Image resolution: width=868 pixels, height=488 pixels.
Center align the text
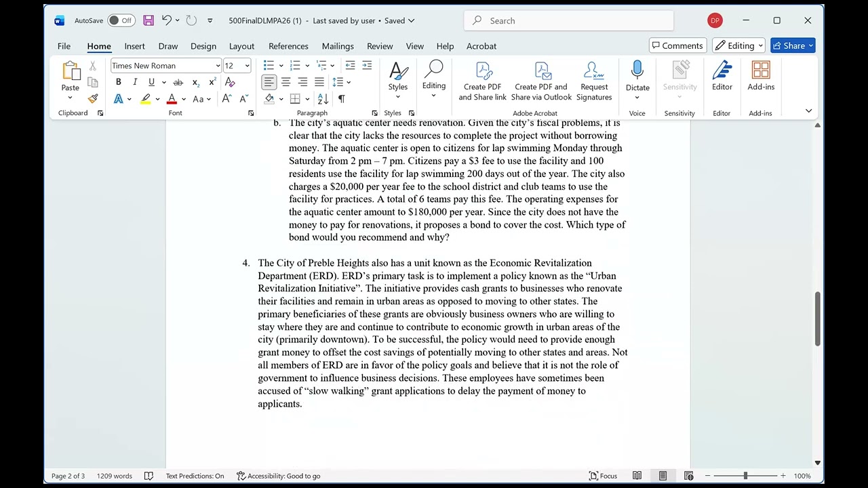(x=285, y=82)
